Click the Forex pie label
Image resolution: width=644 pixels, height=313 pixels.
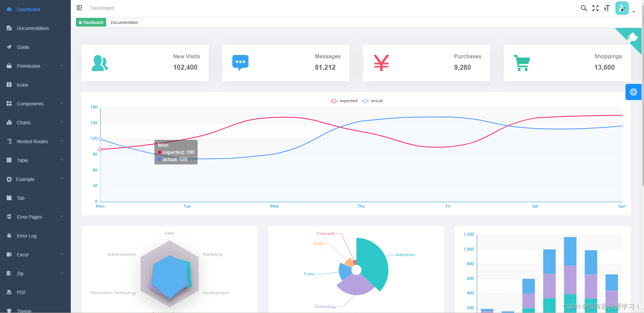pyautogui.click(x=309, y=274)
